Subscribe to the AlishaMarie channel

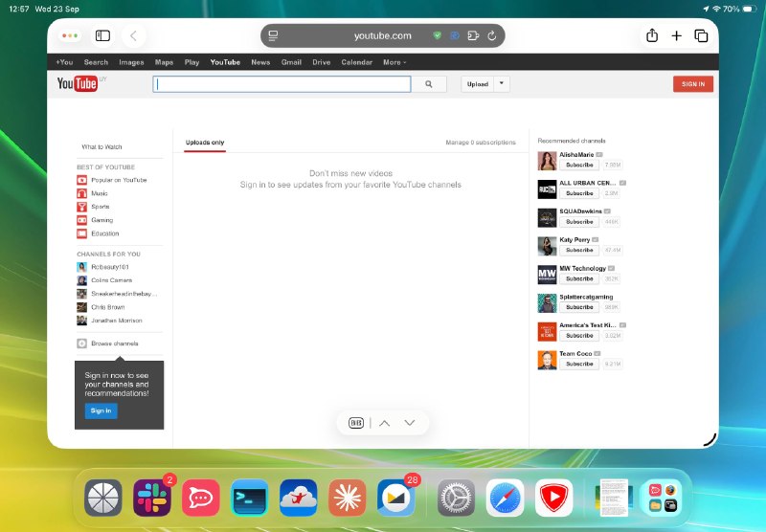(x=579, y=165)
